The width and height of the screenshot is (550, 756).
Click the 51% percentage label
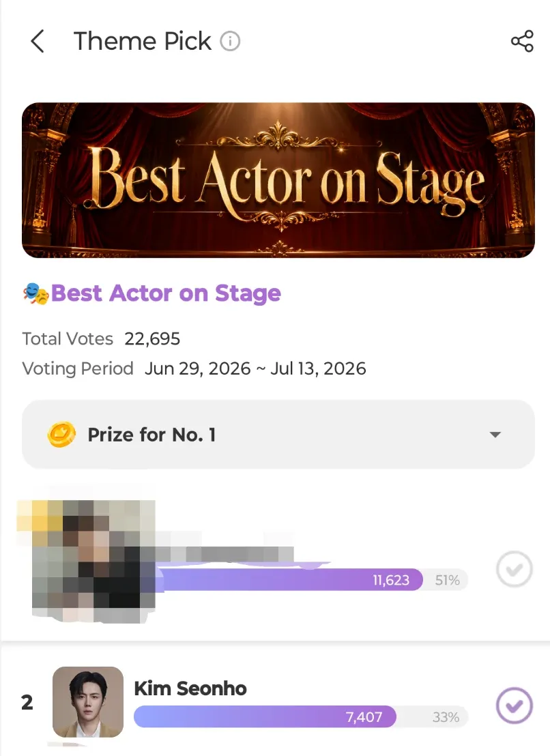point(448,580)
